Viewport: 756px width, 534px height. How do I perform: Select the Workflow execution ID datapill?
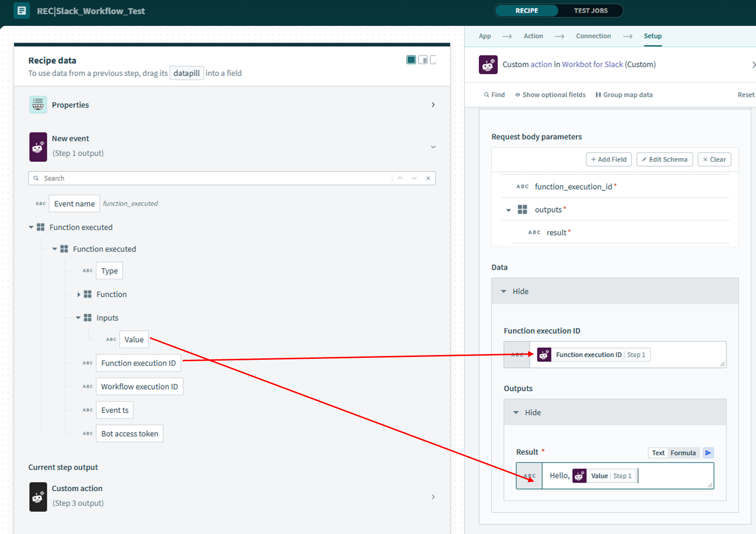(140, 386)
